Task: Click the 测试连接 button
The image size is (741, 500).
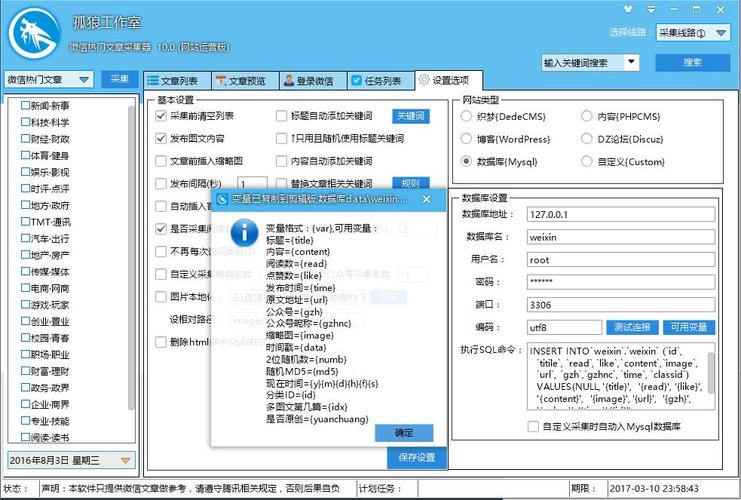Action: tap(632, 327)
